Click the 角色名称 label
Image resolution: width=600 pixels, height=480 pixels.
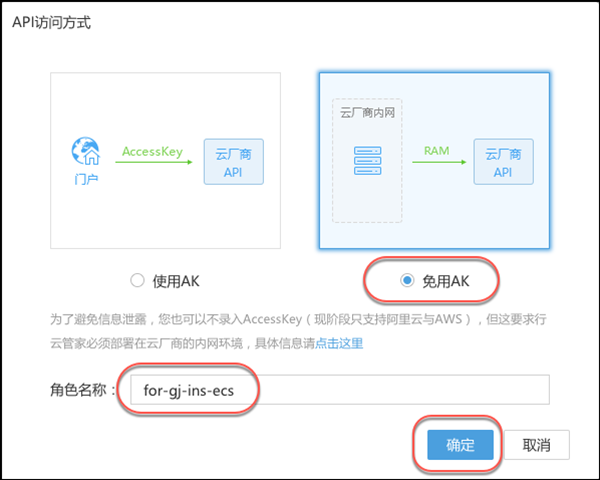[x=83, y=390]
